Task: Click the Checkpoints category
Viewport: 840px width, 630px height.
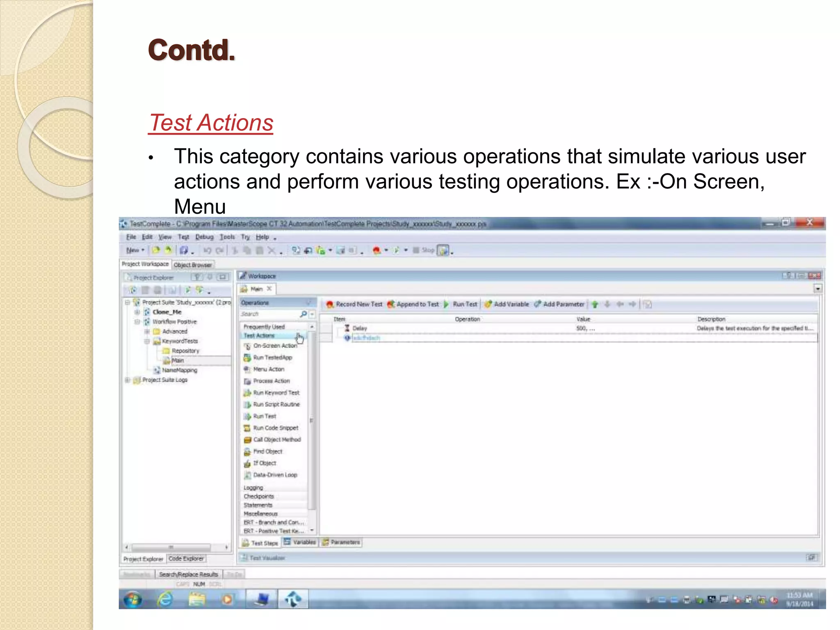Action: click(259, 496)
